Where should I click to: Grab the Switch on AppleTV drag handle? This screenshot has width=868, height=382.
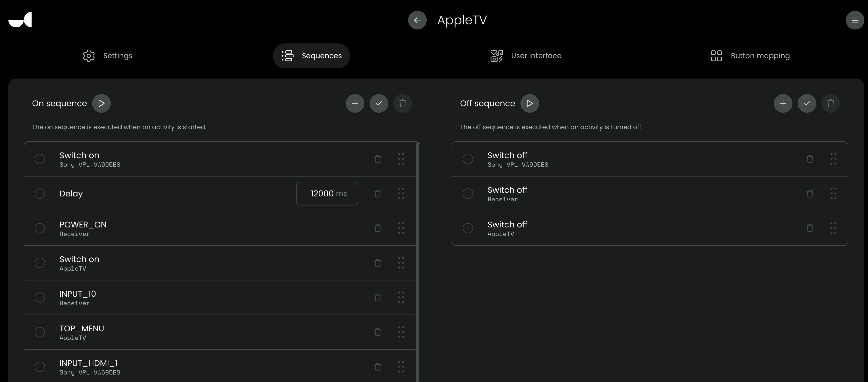[401, 263]
